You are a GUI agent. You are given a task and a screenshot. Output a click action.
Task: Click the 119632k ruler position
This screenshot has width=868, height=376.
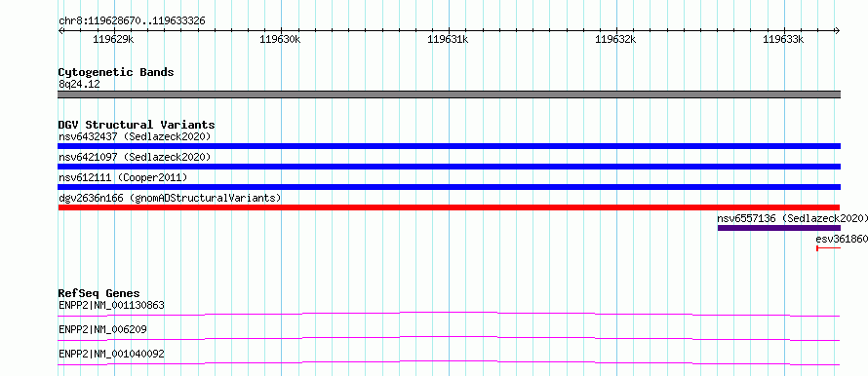coord(615,39)
